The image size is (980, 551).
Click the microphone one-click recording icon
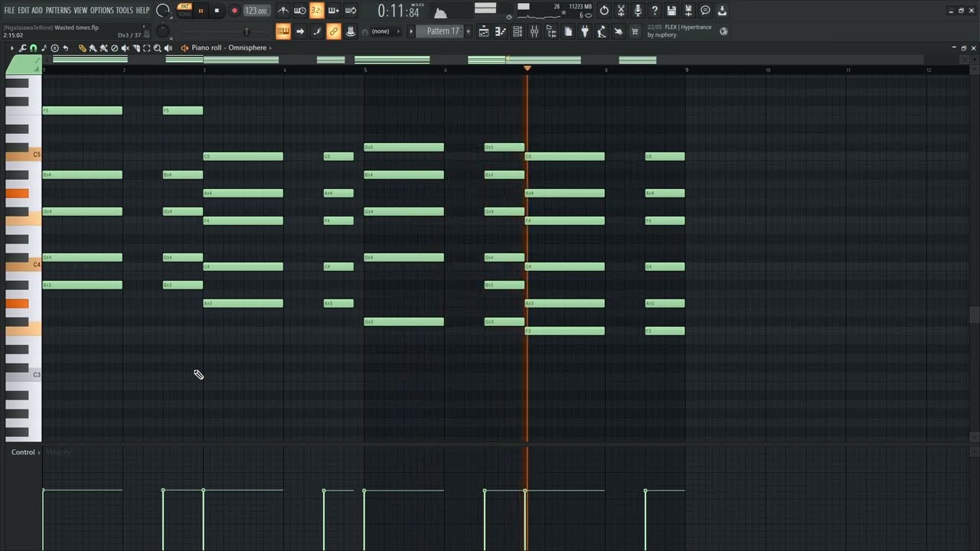(x=638, y=11)
